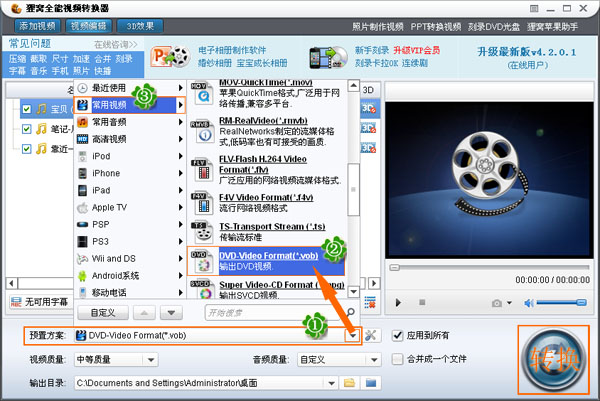Click the move up arrow button beside 自定义
This screenshot has width=600, height=401.
click(x=144, y=313)
